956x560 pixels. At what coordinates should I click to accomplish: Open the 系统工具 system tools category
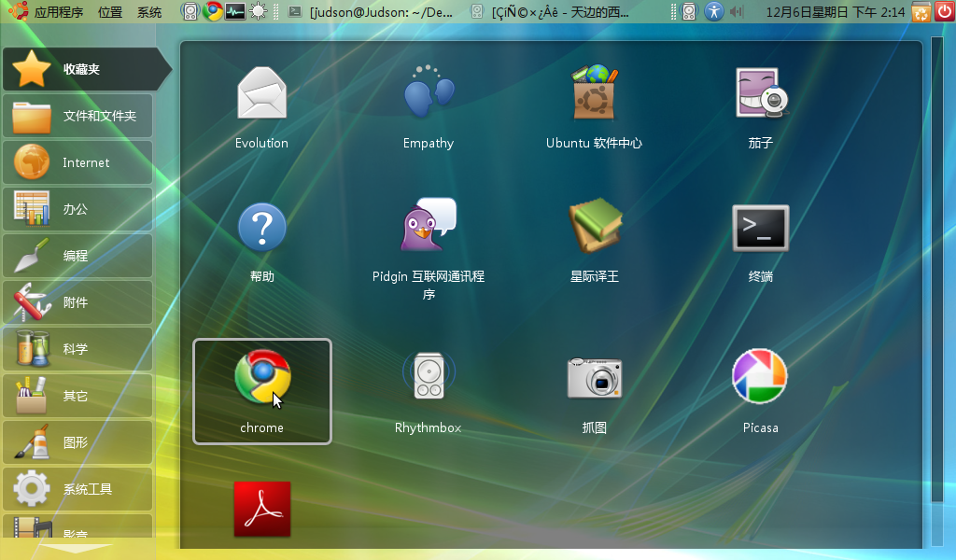[x=77, y=489]
